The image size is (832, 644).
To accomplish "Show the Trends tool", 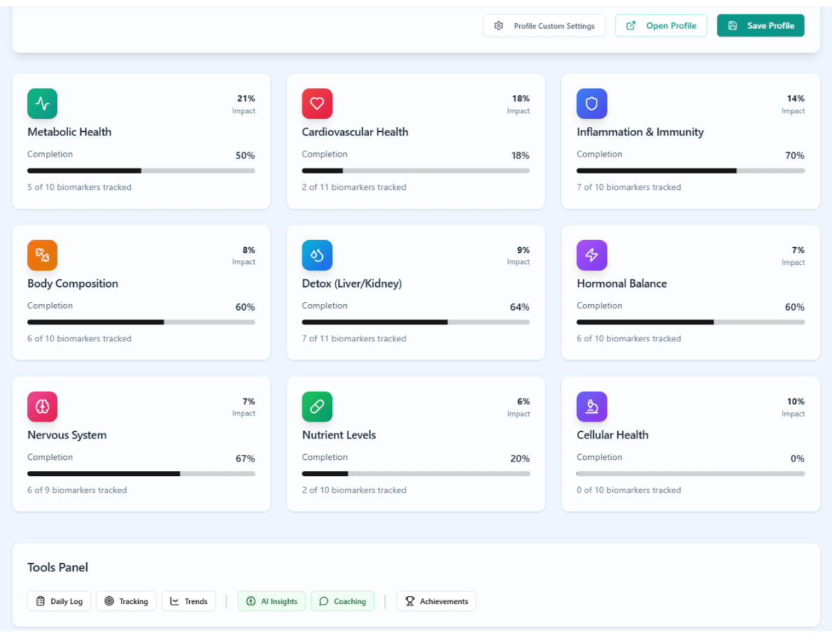I will click(x=189, y=601).
